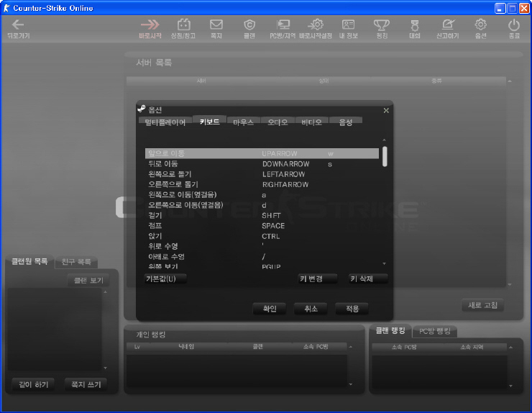
Task: Select the 아래로 수영 binding row
Action: coord(262,257)
